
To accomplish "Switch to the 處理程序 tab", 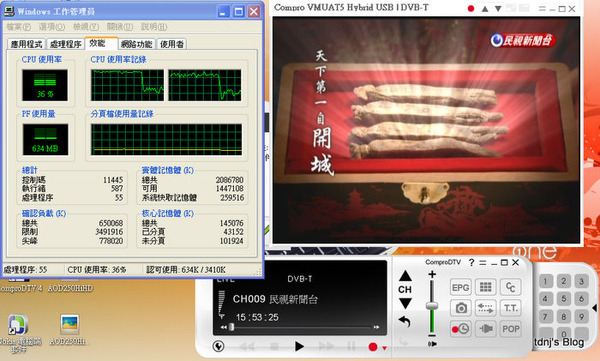I will [65, 44].
